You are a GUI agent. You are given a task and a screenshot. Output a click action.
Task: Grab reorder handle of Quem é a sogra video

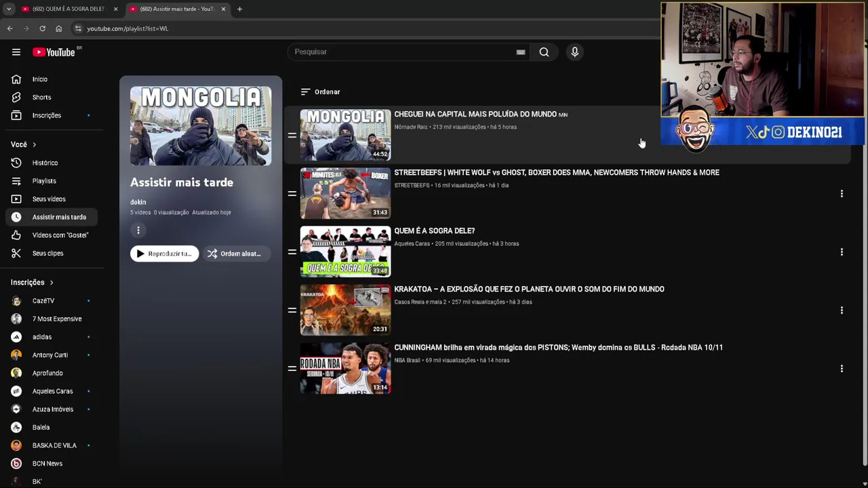click(x=292, y=252)
